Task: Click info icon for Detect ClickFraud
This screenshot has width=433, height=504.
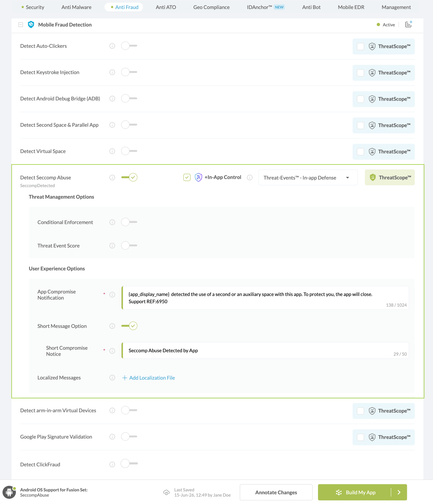Action: click(x=112, y=464)
